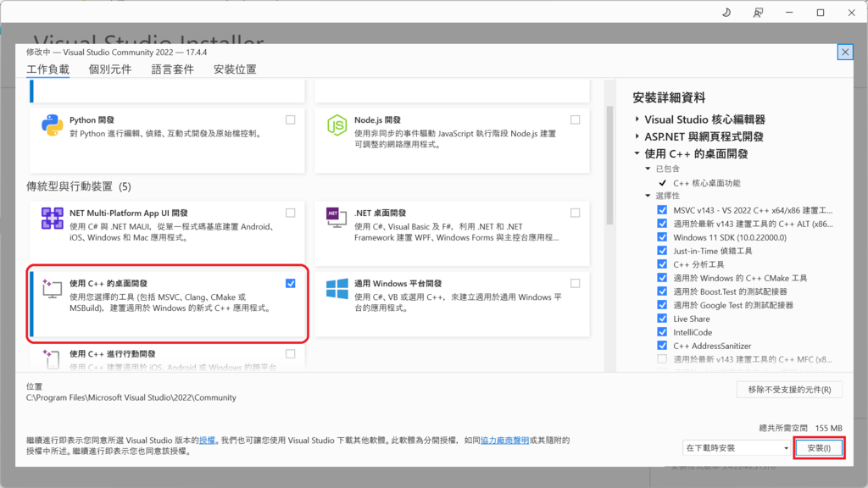868x488 pixels.
Task: Uncheck Windows 11 SDK option
Action: click(x=662, y=237)
